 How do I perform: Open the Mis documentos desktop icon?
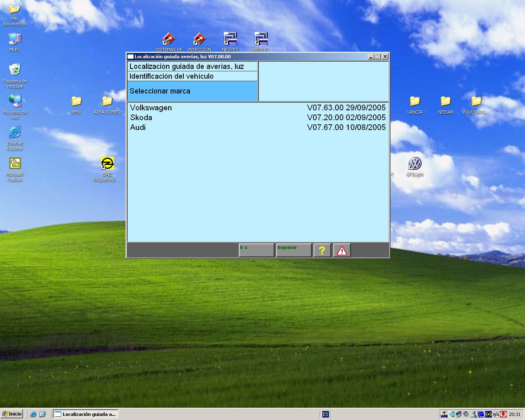pyautogui.click(x=15, y=14)
